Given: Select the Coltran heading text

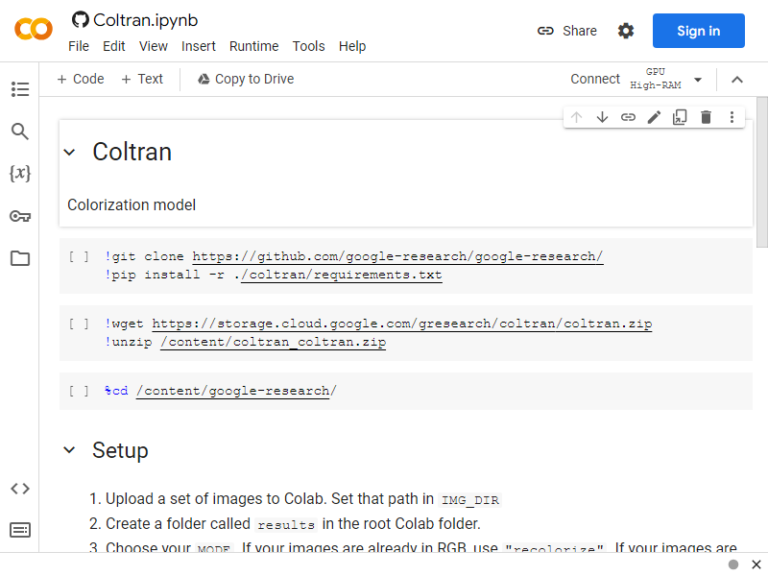Looking at the screenshot, I should [x=132, y=152].
